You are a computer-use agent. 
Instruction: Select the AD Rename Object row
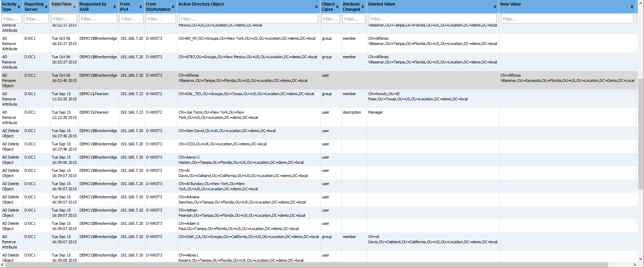pos(244,81)
